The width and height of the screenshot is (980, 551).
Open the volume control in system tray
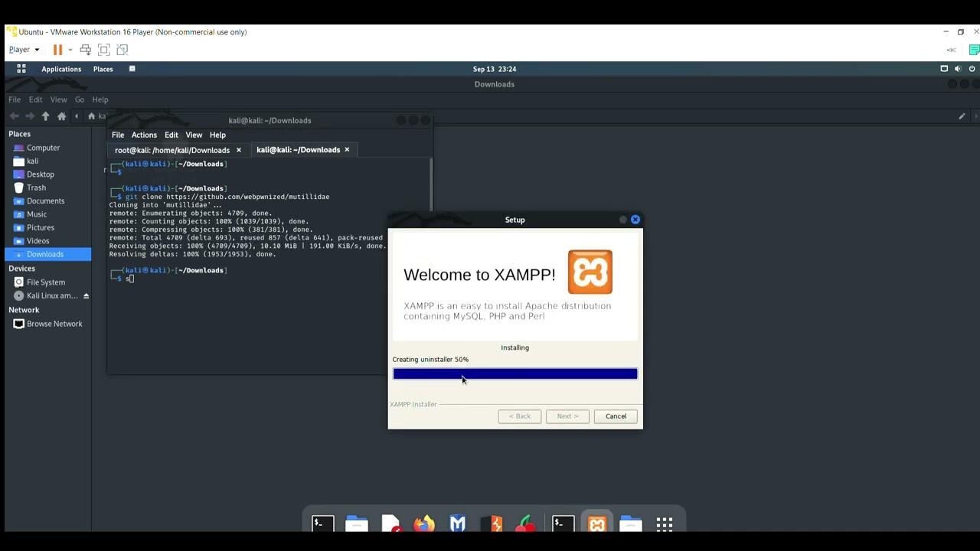pos(958,69)
